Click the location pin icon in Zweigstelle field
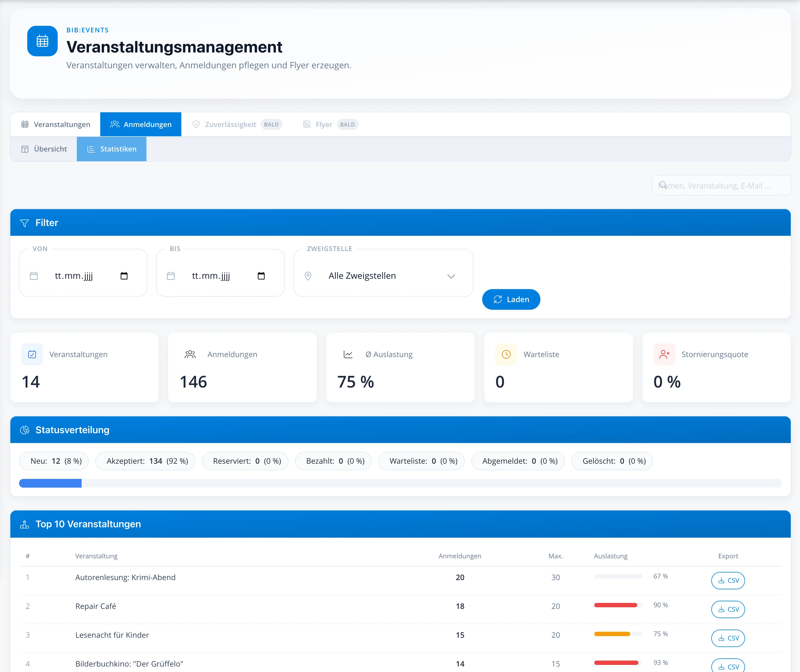Viewport: 800px width, 672px height. coord(308,276)
